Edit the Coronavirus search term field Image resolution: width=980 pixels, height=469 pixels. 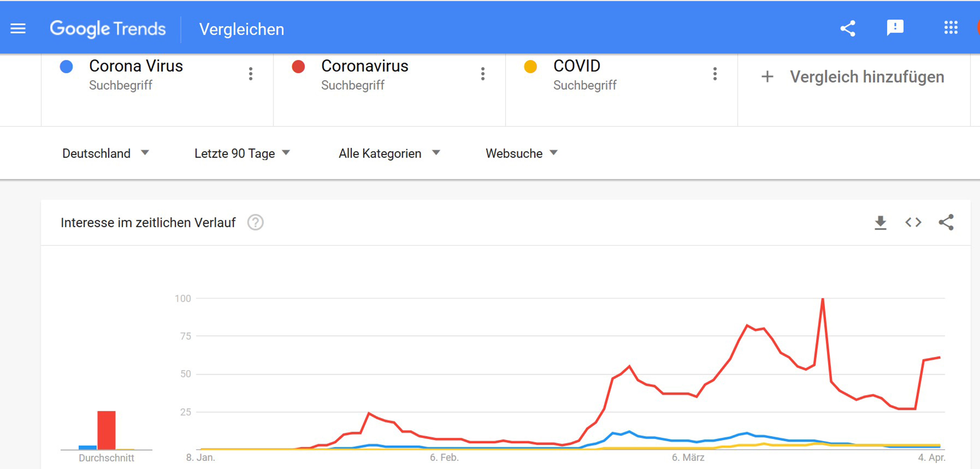point(364,66)
